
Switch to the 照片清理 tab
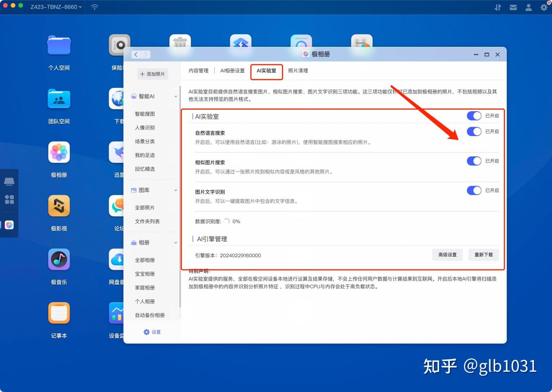tap(298, 70)
